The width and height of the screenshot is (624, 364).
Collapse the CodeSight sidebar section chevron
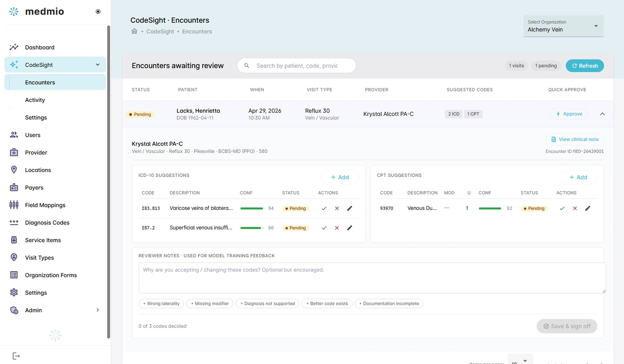tap(98, 65)
